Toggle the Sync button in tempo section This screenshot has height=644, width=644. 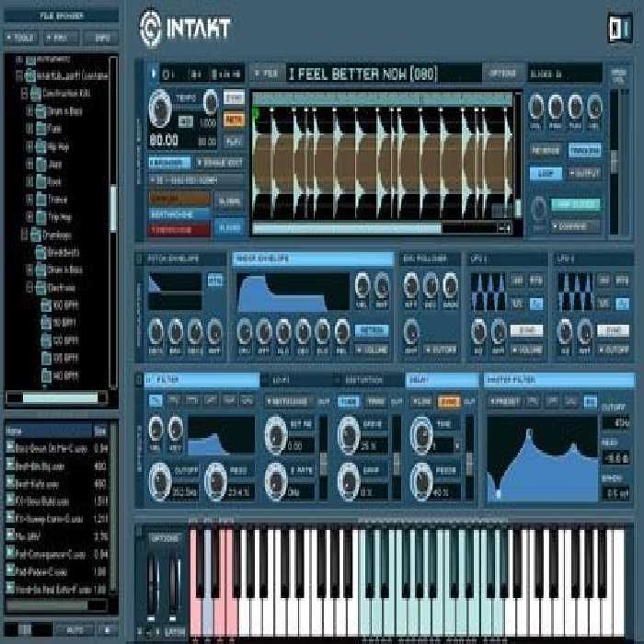point(234,98)
